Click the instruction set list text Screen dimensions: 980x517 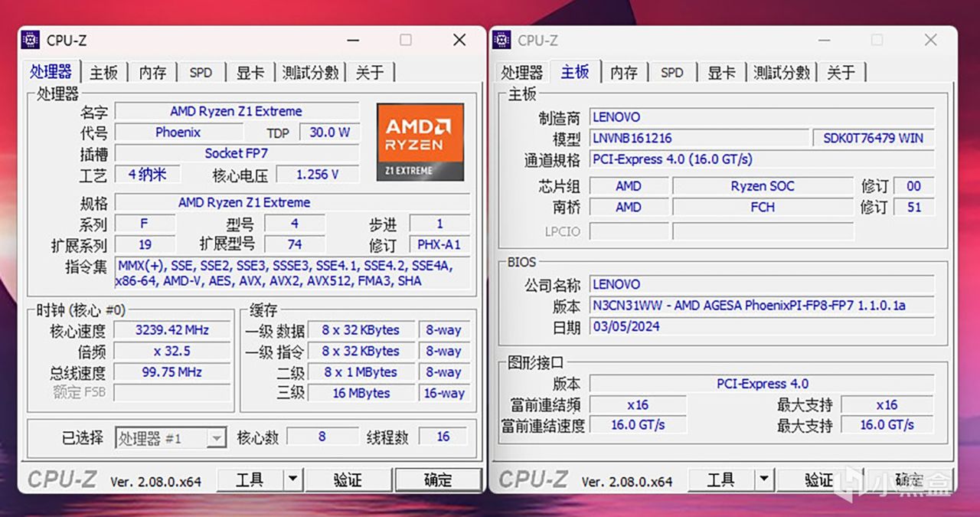[x=292, y=273]
